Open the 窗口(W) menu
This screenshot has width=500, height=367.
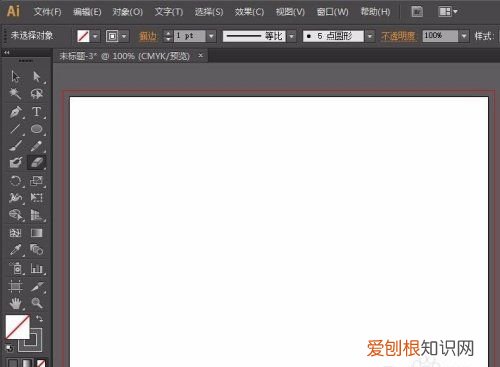click(x=333, y=12)
